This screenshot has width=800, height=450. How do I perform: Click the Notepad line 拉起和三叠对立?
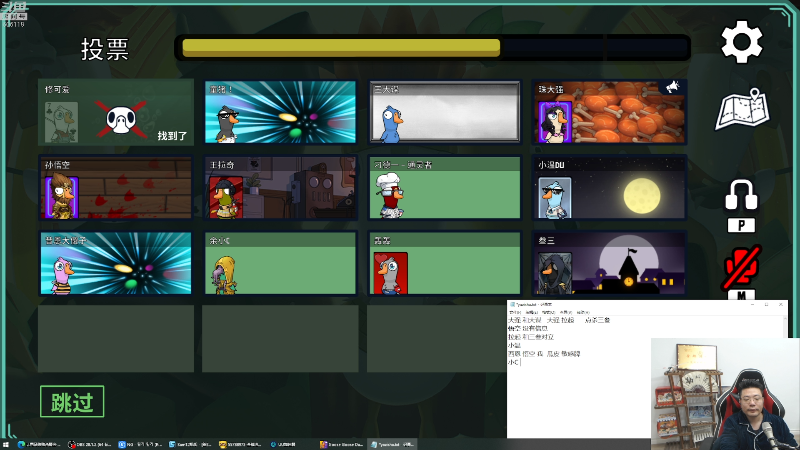(x=531, y=337)
